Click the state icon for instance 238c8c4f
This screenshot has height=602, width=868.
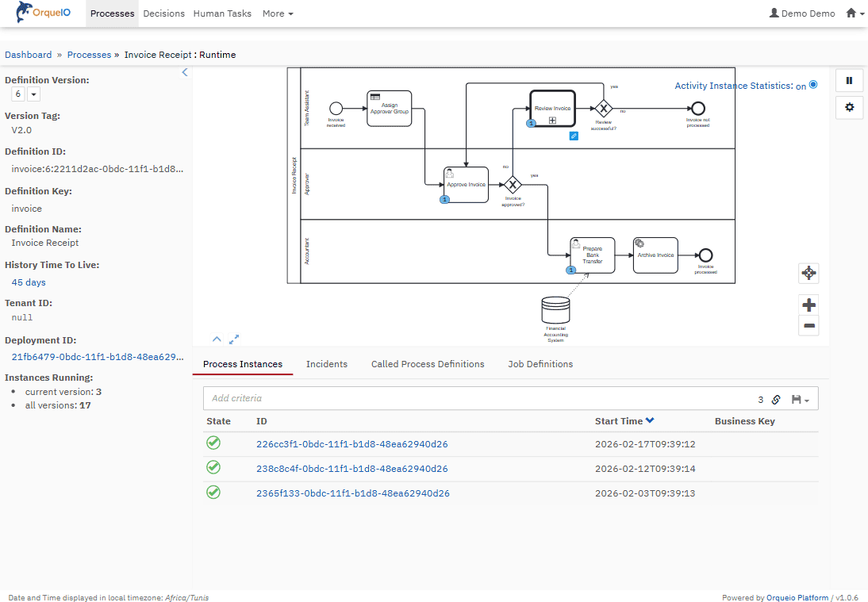213,467
